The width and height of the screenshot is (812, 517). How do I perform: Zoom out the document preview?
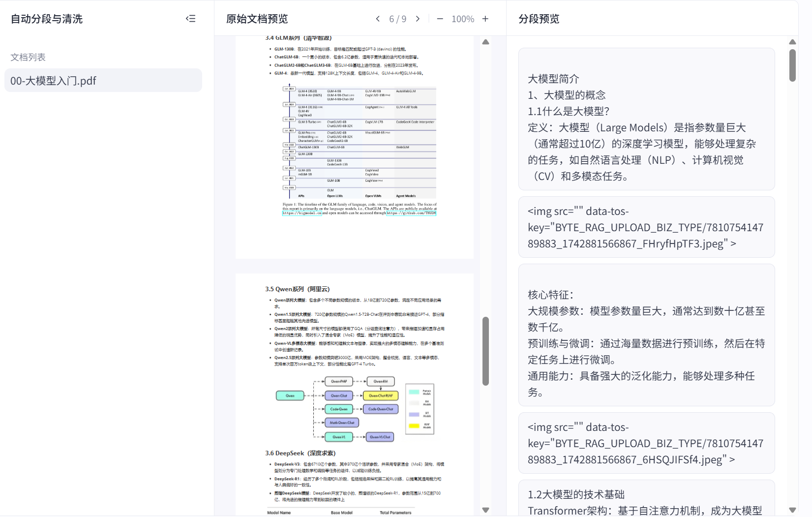(x=440, y=19)
